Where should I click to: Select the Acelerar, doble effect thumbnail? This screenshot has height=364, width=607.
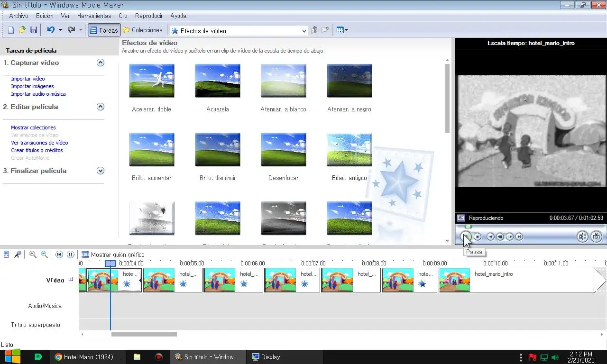152,81
